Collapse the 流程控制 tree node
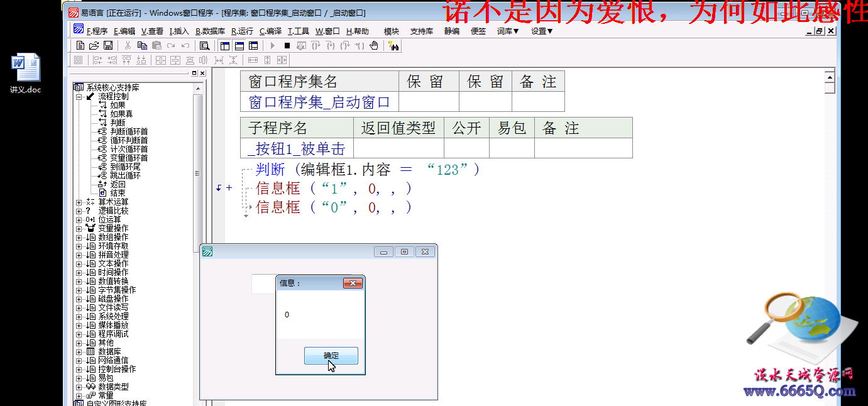 pyautogui.click(x=79, y=97)
